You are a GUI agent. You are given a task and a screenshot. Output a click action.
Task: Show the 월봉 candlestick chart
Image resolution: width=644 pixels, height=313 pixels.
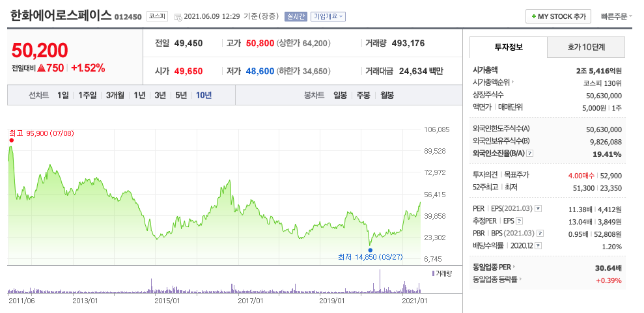coord(387,95)
